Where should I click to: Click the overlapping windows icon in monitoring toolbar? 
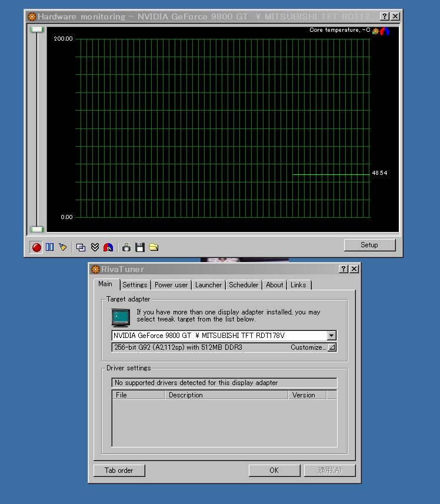(81, 247)
